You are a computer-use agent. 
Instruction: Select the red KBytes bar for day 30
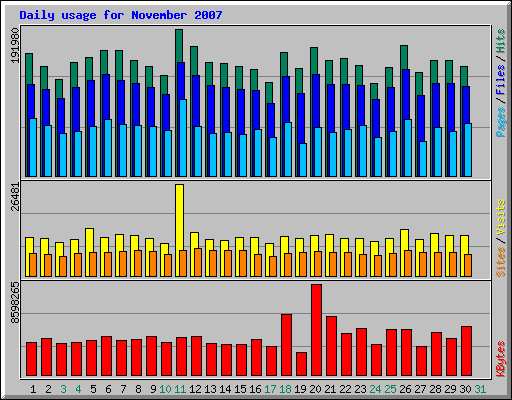466,351
